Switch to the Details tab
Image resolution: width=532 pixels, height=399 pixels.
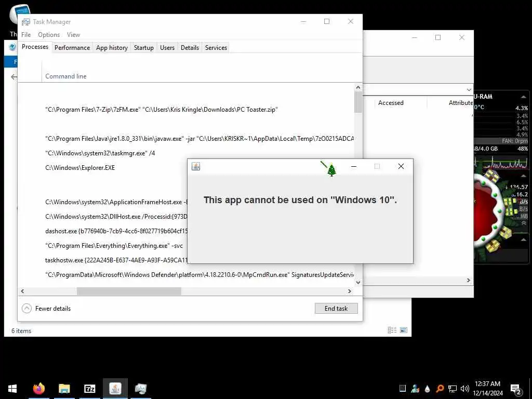click(x=190, y=48)
